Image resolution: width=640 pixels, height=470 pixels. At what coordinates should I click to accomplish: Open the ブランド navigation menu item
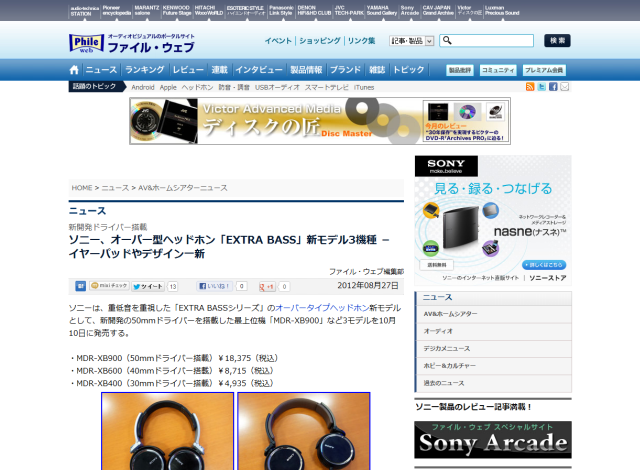click(x=345, y=70)
